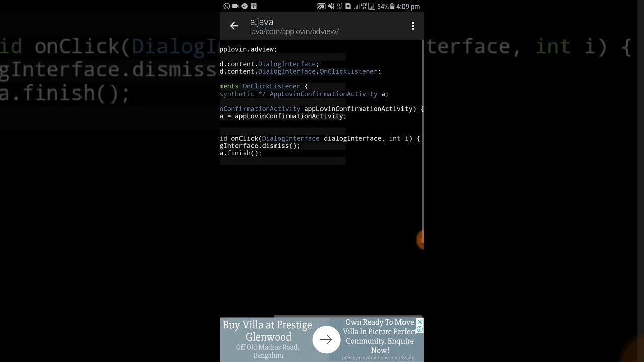Viewport: 644px width, 362px height.
Task: Tap the 'a.finish();' code line
Action: [241, 153]
